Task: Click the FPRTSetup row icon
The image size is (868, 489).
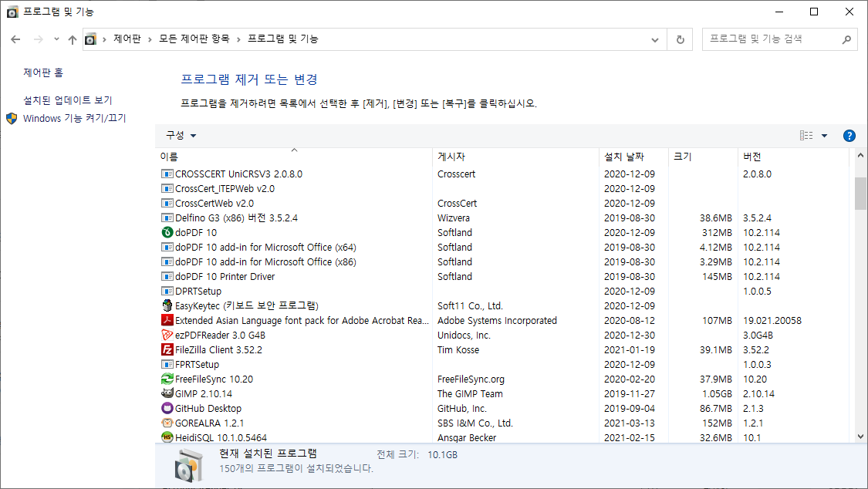Action: 167,364
